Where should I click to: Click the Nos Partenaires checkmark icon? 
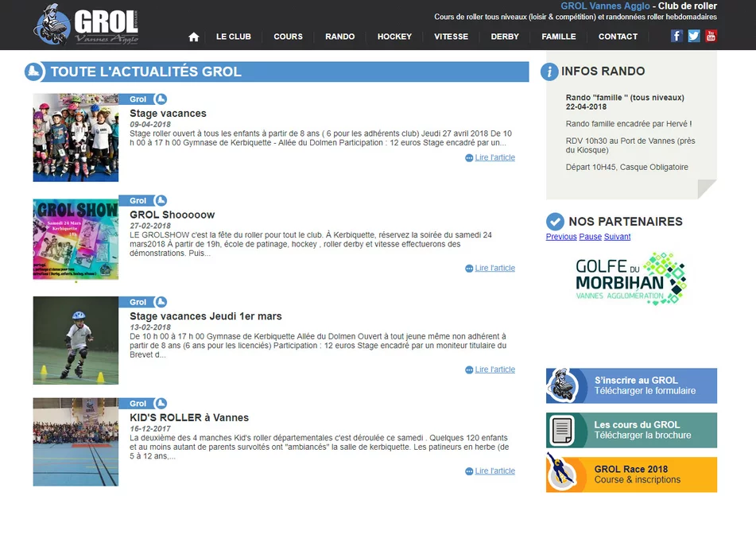pyautogui.click(x=555, y=222)
